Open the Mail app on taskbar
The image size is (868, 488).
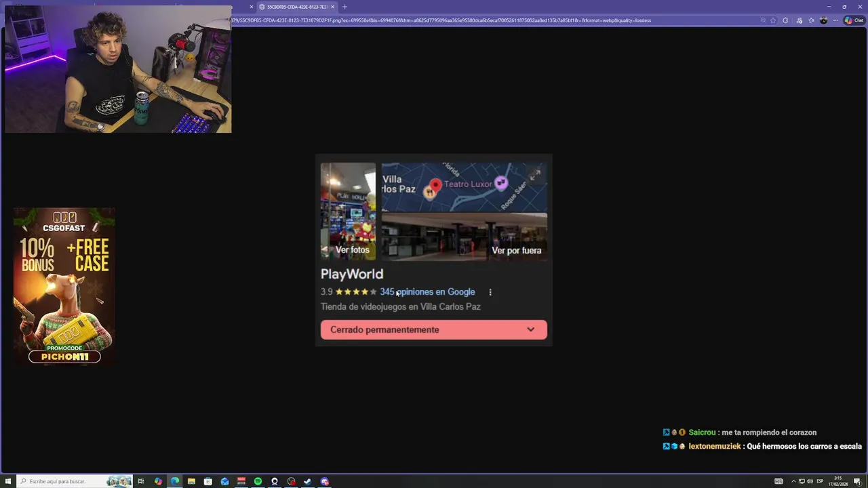pos(224,481)
